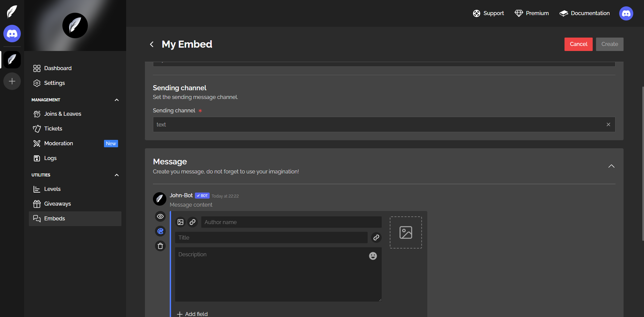Viewport: 644px width, 317px height.
Task: Collapse the Management section
Action: [x=117, y=100]
